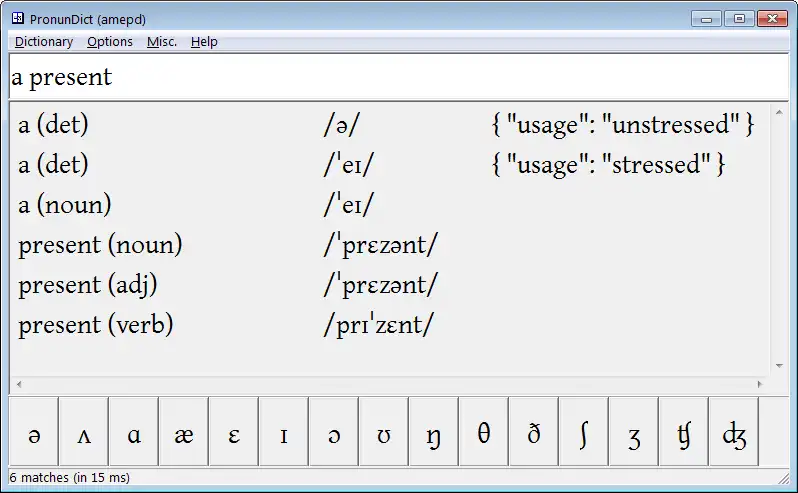
Task: Click the results list scroll-up arrow
Action: point(779,112)
